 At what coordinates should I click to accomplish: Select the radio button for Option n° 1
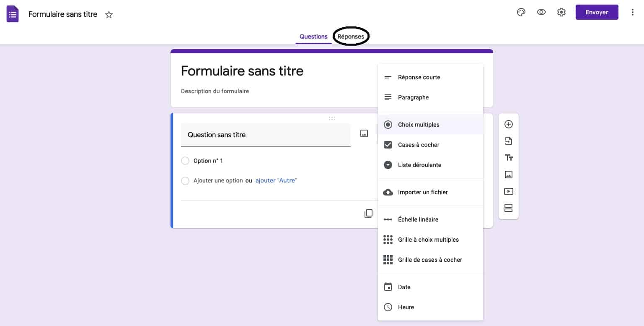(185, 161)
